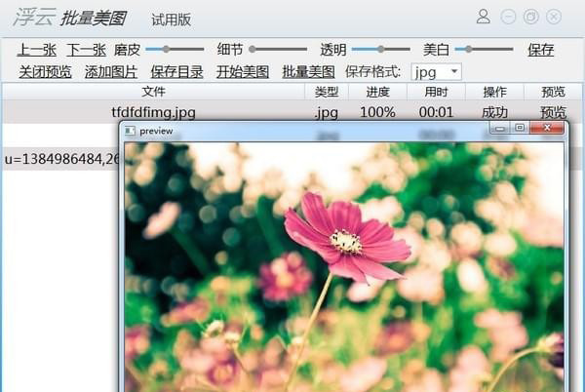This screenshot has height=392, width=585.
Task: Adjust the 细节 detail slider
Action: point(278,49)
